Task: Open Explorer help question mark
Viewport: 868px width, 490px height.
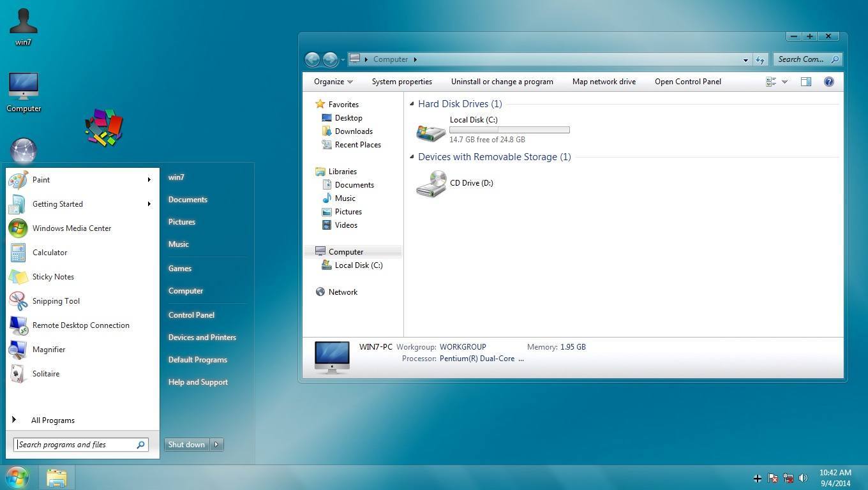Action: coord(829,82)
